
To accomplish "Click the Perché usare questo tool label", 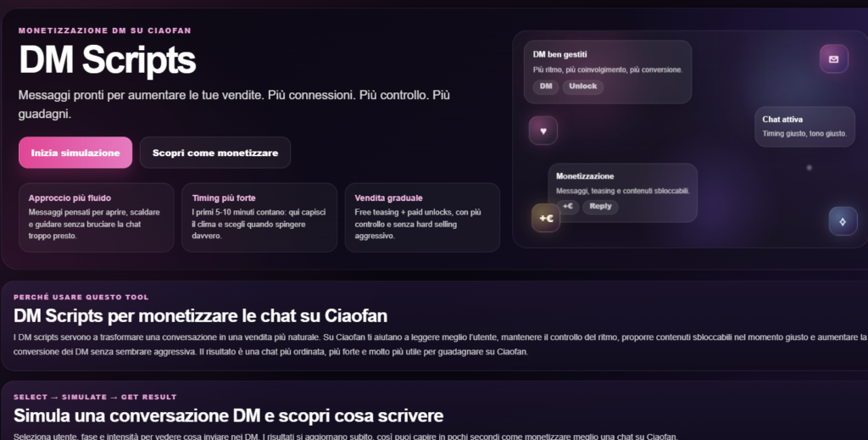I will click(81, 298).
